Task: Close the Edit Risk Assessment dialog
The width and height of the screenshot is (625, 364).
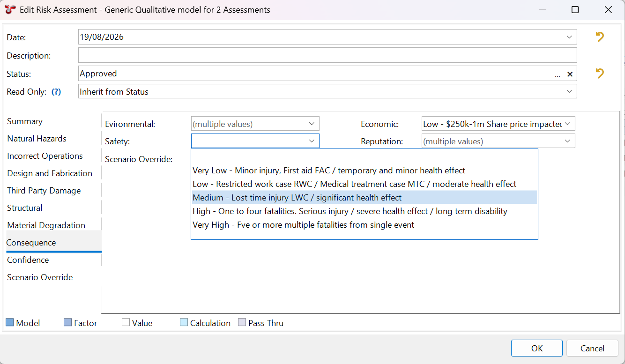Action: tap(608, 10)
